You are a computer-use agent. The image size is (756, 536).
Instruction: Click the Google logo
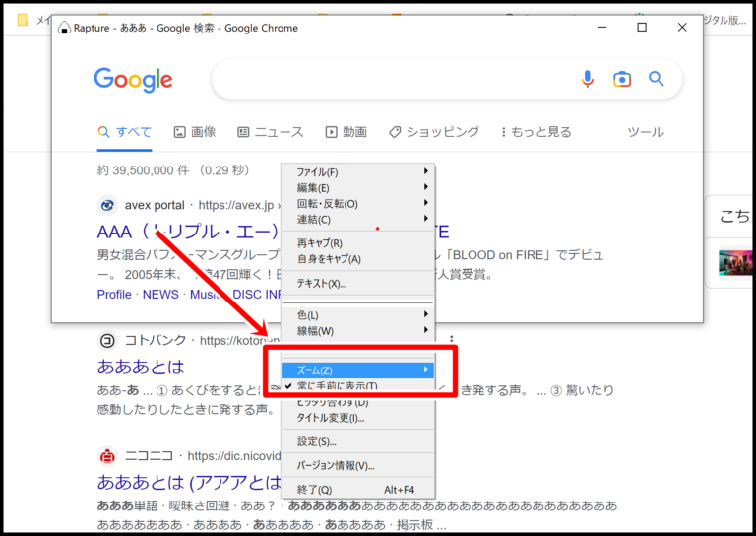133,80
